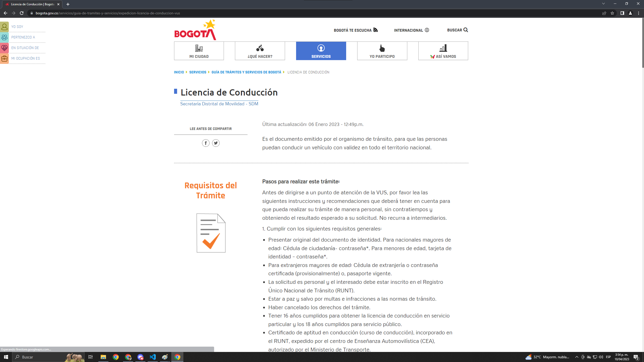
Task: Expand the MI OCUPACIÓN ES sidebar section
Action: tap(25, 58)
